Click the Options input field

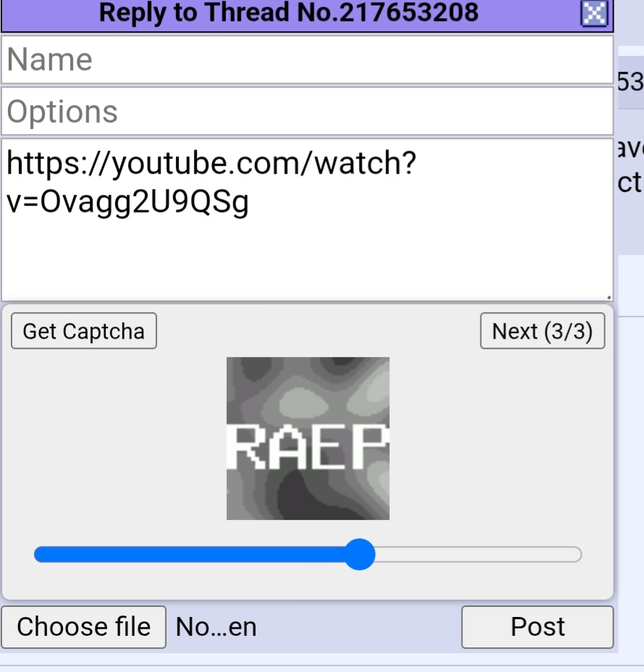click(307, 112)
